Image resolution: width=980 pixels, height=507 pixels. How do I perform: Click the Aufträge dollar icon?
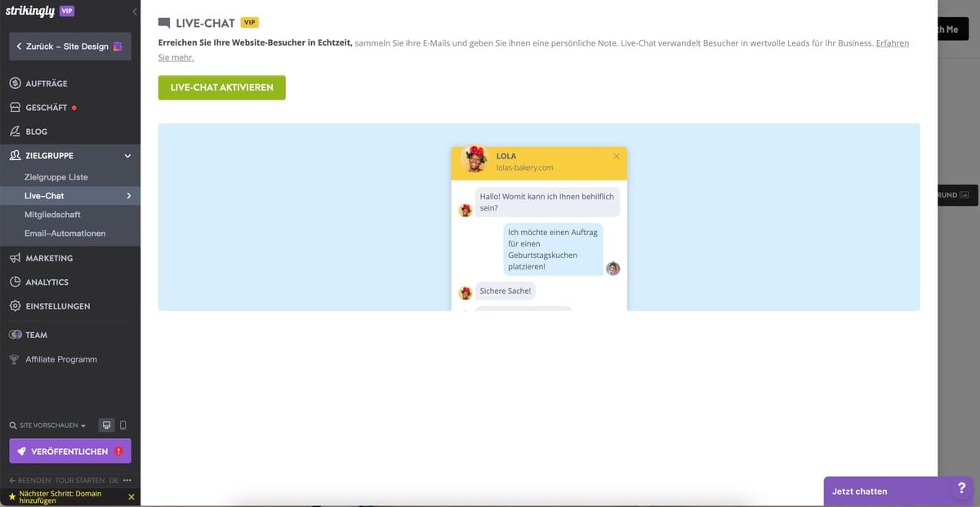tap(15, 83)
